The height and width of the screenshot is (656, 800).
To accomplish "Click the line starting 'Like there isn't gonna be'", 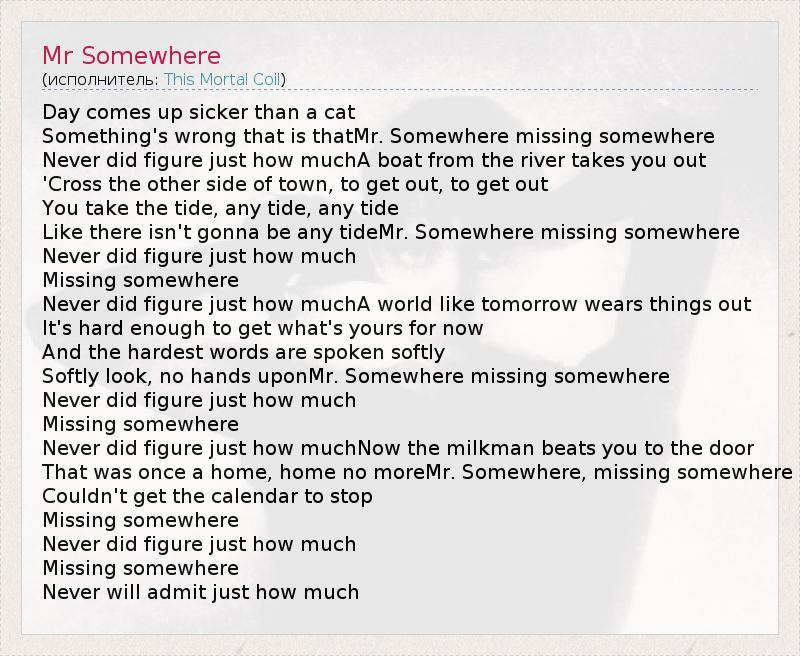I will (x=390, y=232).
